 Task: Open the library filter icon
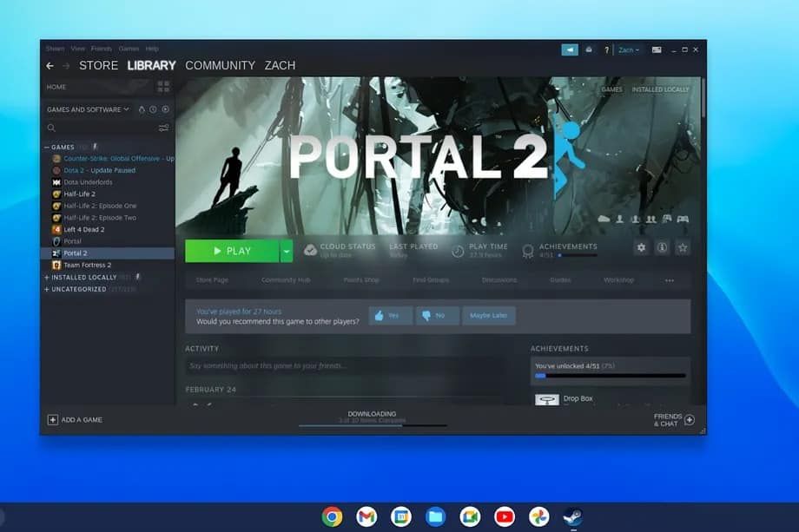pos(165,128)
